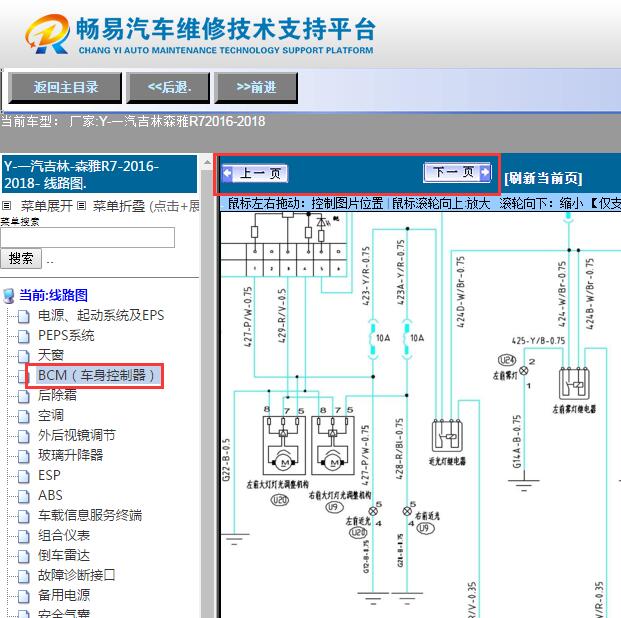Image resolution: width=621 pixels, height=618 pixels.
Task: Select the 空调 tree item
Action: 51,415
